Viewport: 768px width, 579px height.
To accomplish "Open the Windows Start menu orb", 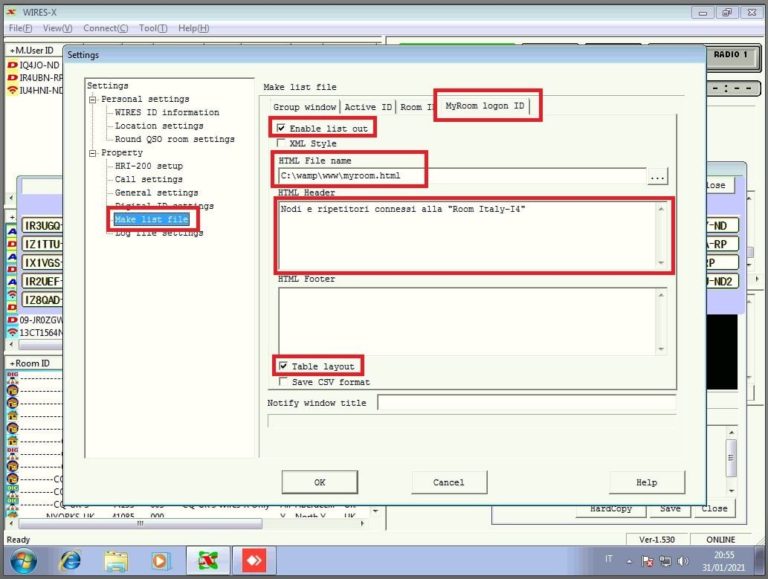I will 23,561.
